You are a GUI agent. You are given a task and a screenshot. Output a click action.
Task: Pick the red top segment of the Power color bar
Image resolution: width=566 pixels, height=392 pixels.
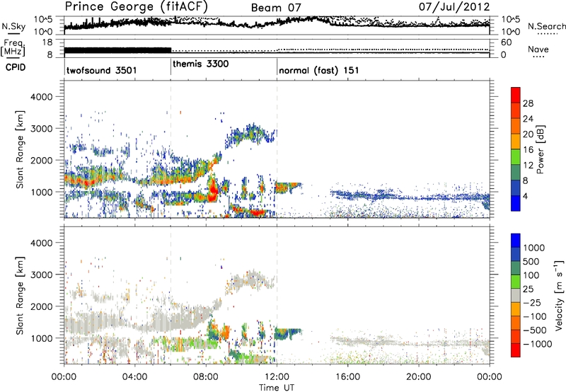(516, 96)
